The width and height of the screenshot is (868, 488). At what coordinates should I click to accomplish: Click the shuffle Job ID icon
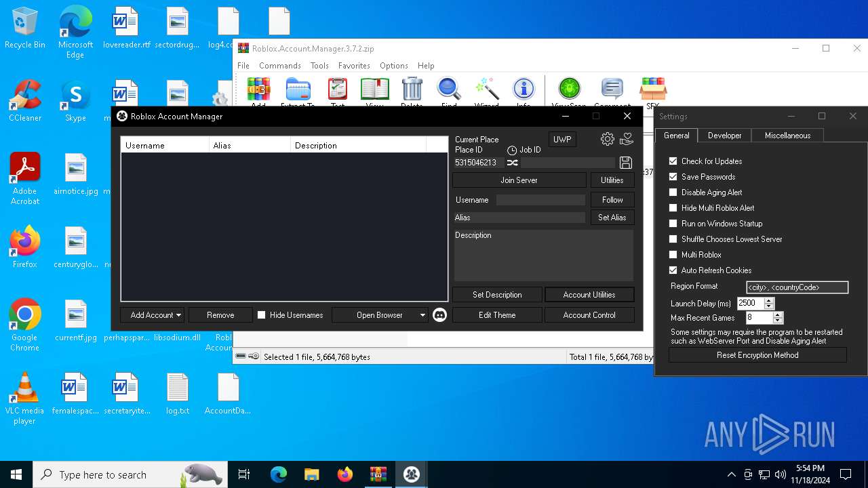(x=512, y=163)
